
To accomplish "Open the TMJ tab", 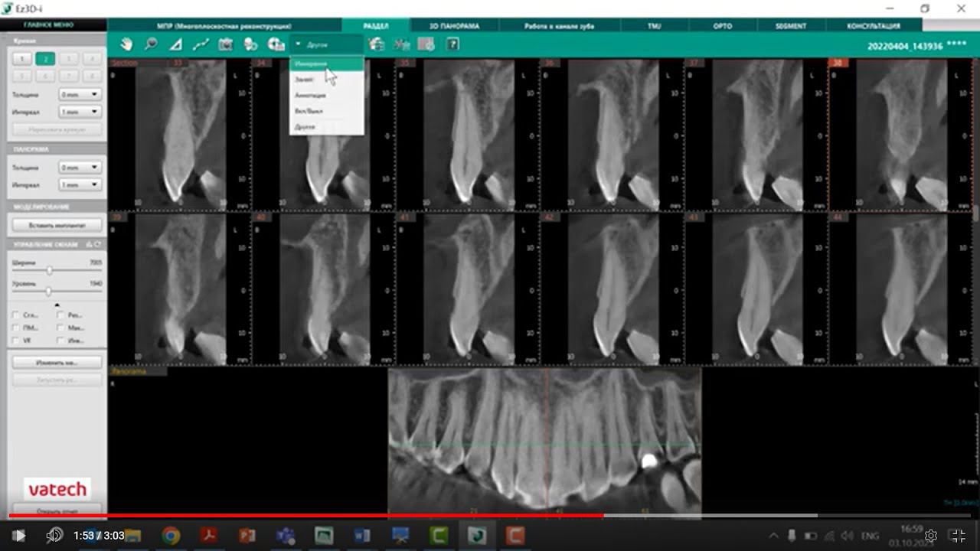I will pos(654,26).
